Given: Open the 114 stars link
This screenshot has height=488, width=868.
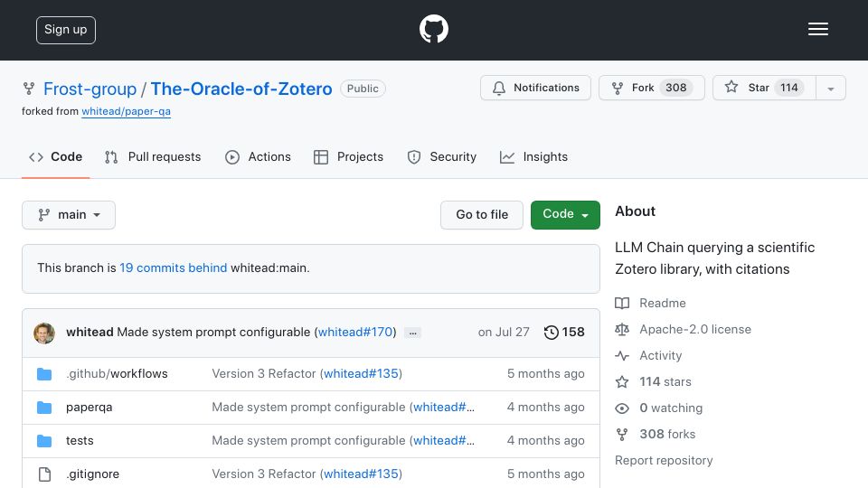Looking at the screenshot, I should tap(665, 381).
